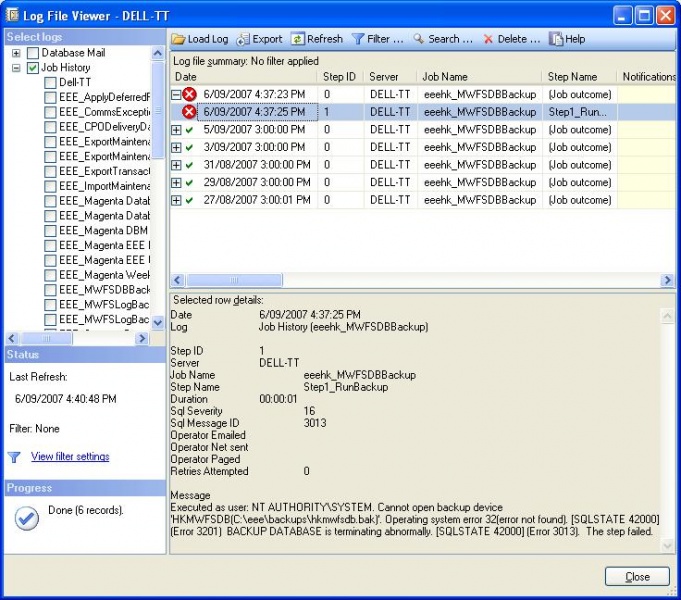Click the log tree scroll-down arrow
Screen dimensions: 681x600
pyautogui.click(x=158, y=322)
